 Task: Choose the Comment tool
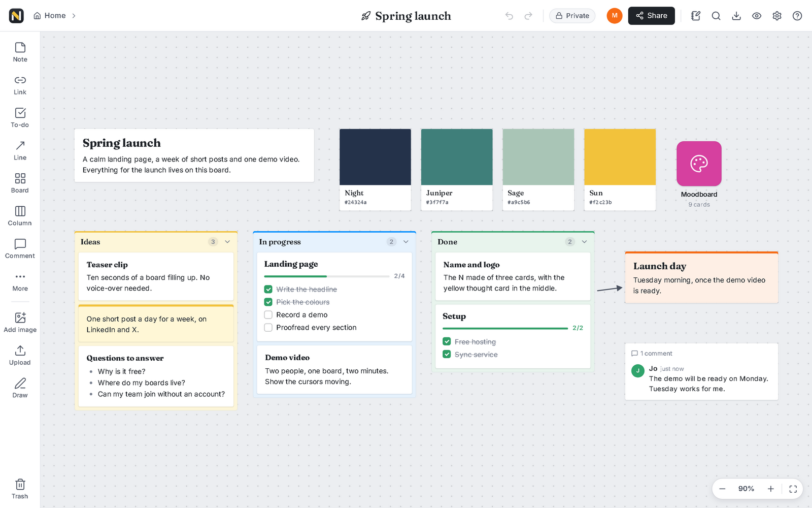(20, 249)
